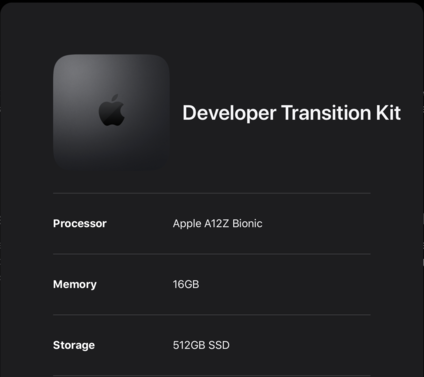Viewport: 424px width, 377px height.
Task: Click the word Kit in the title
Action: coord(388,113)
